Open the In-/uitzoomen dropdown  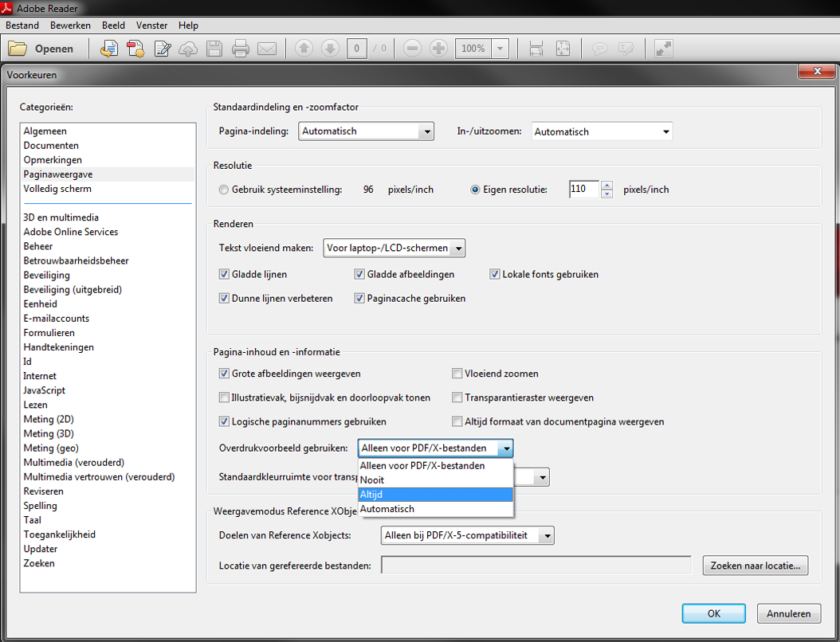(x=602, y=131)
